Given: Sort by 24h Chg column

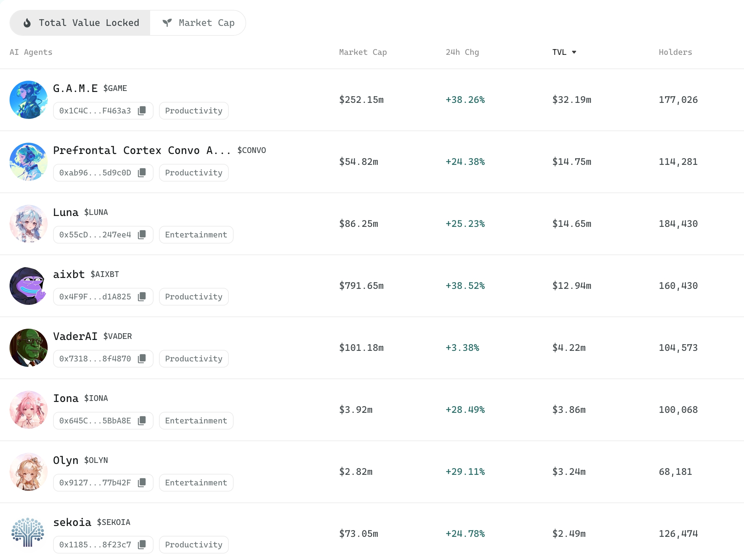Looking at the screenshot, I should (462, 52).
